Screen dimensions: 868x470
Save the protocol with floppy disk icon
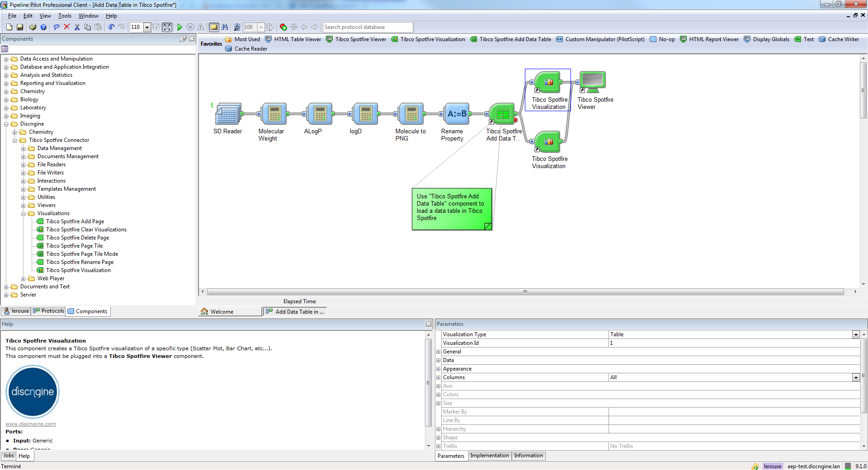click(x=20, y=27)
